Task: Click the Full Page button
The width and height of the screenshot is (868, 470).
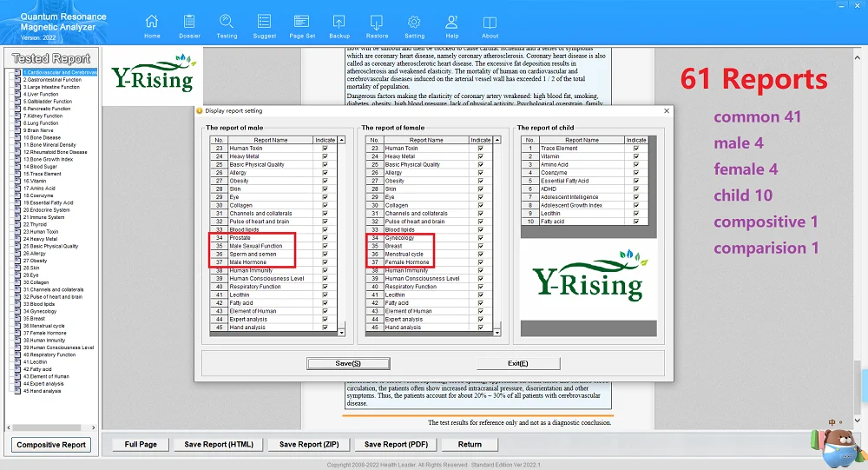Action: click(x=141, y=445)
